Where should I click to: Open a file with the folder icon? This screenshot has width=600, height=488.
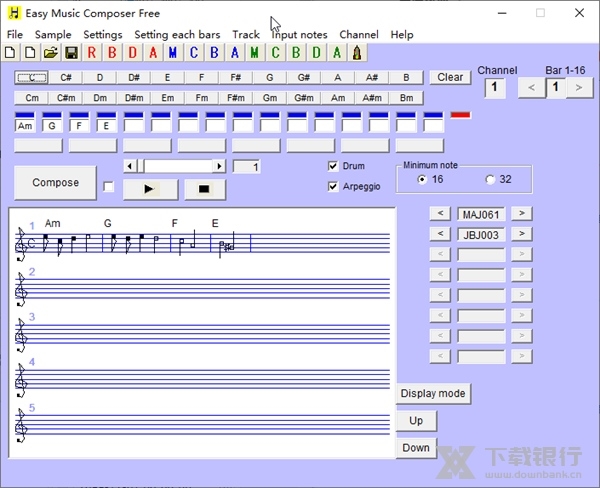(51, 52)
